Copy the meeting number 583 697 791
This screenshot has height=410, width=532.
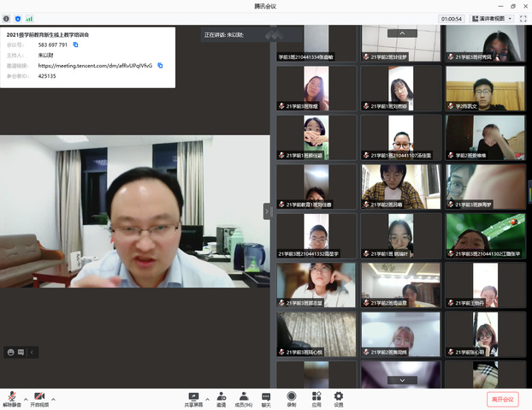pyautogui.click(x=75, y=45)
